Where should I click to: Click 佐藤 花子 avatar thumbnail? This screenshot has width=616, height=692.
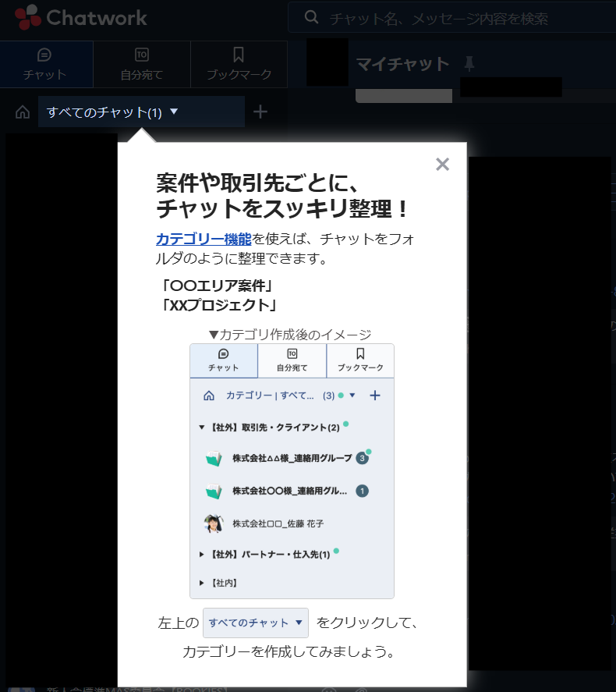coord(214,523)
